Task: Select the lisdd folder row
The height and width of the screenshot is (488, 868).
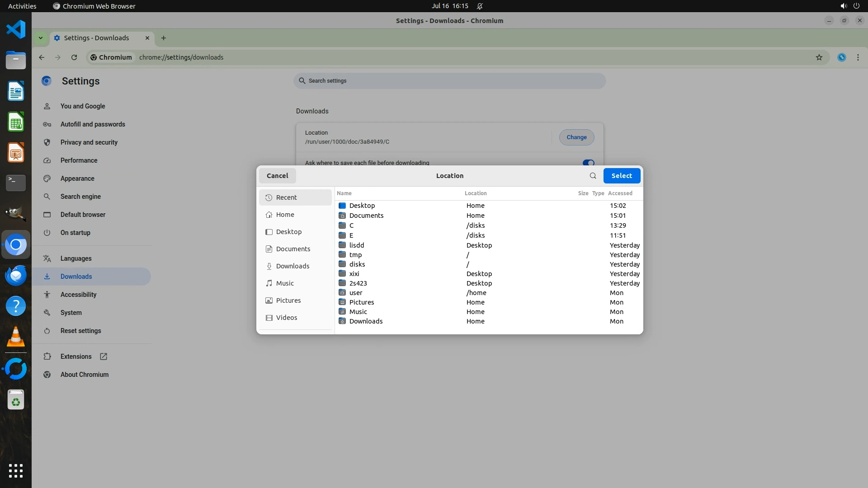Action: click(357, 245)
